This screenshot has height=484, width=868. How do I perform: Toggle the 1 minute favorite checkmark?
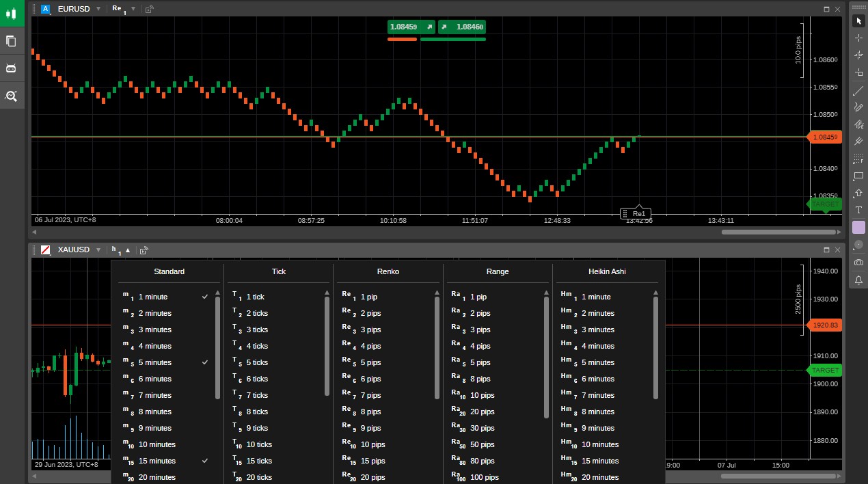tap(205, 297)
